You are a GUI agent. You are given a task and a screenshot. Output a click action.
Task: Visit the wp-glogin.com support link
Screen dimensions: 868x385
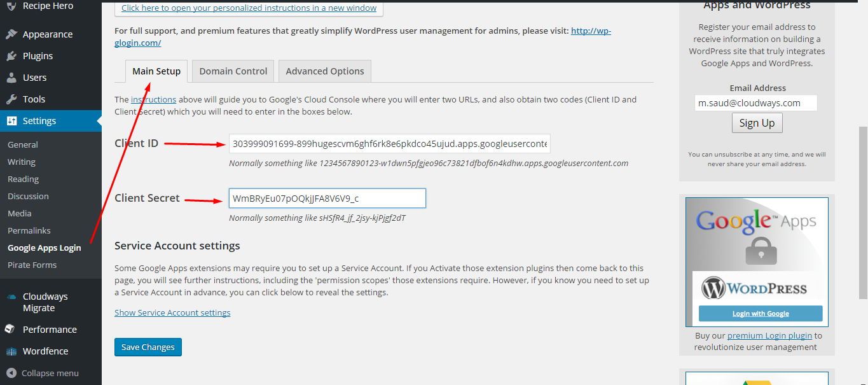click(x=591, y=31)
